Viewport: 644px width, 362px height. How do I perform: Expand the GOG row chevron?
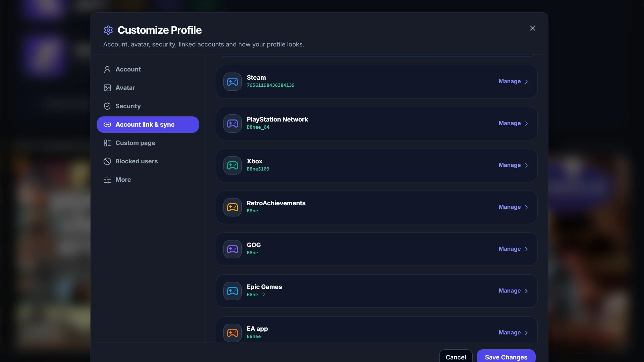pyautogui.click(x=526, y=249)
